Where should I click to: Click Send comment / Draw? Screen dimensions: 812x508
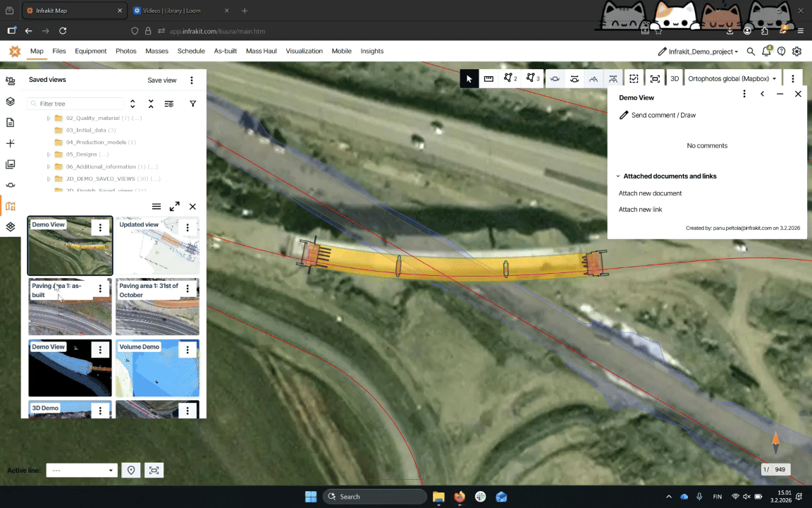(x=658, y=115)
